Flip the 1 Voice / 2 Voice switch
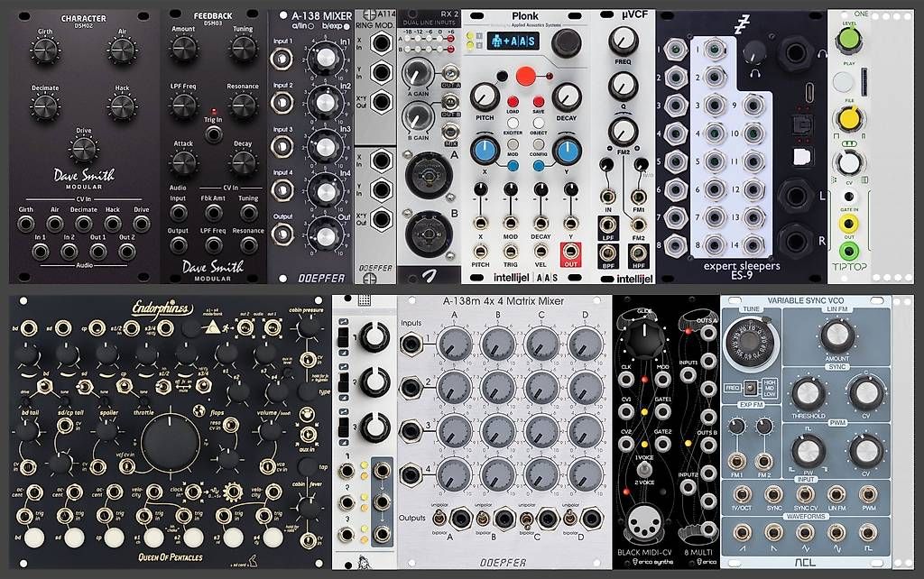924x579 pixels. 644,470
